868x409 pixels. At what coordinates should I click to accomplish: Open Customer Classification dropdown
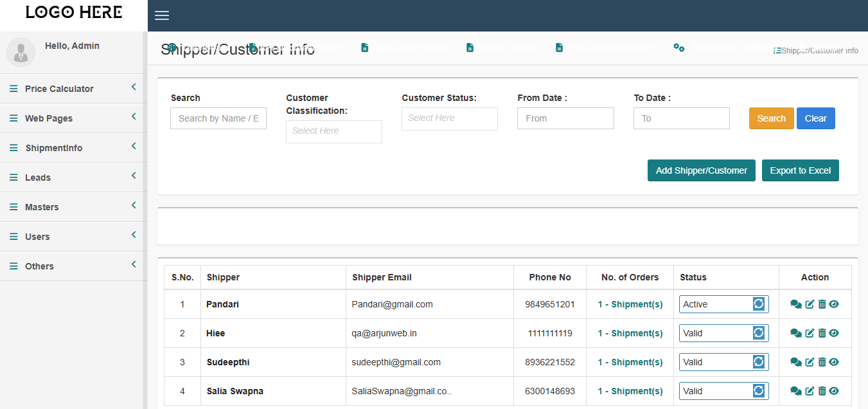(333, 131)
